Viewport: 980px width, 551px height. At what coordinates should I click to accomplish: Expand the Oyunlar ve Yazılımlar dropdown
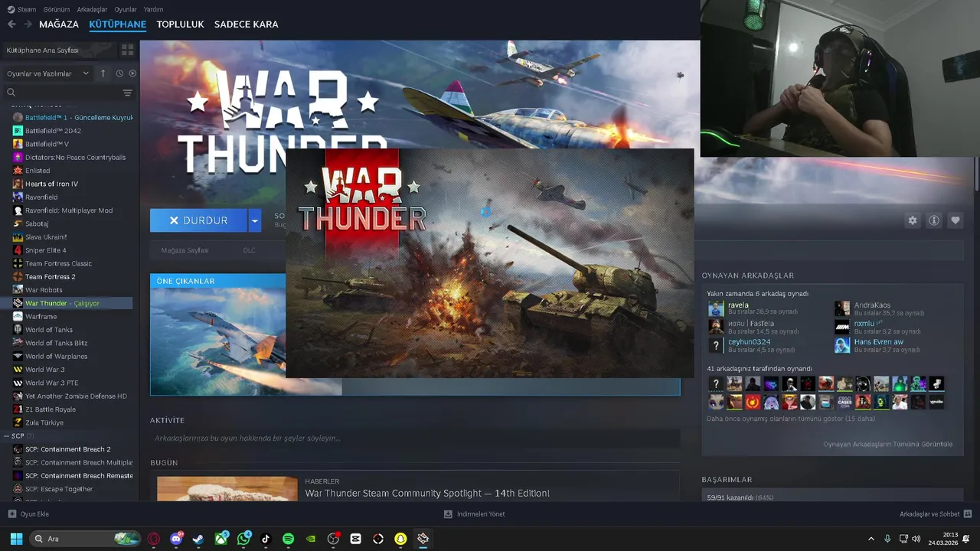point(47,73)
